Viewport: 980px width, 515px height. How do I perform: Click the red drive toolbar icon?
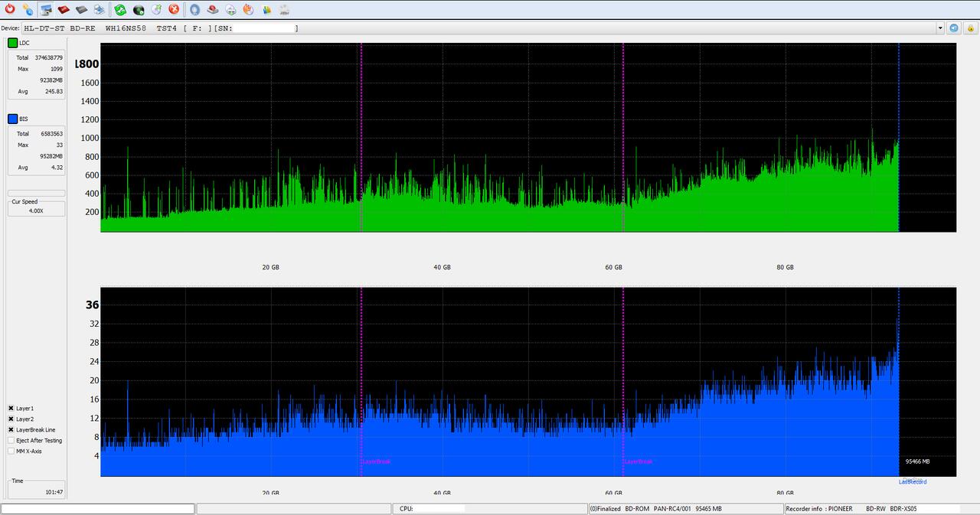64,9
